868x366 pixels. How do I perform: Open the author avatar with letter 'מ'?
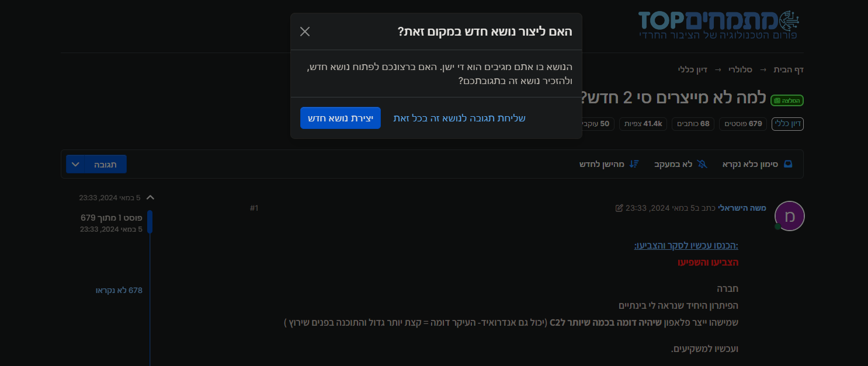coord(789,216)
